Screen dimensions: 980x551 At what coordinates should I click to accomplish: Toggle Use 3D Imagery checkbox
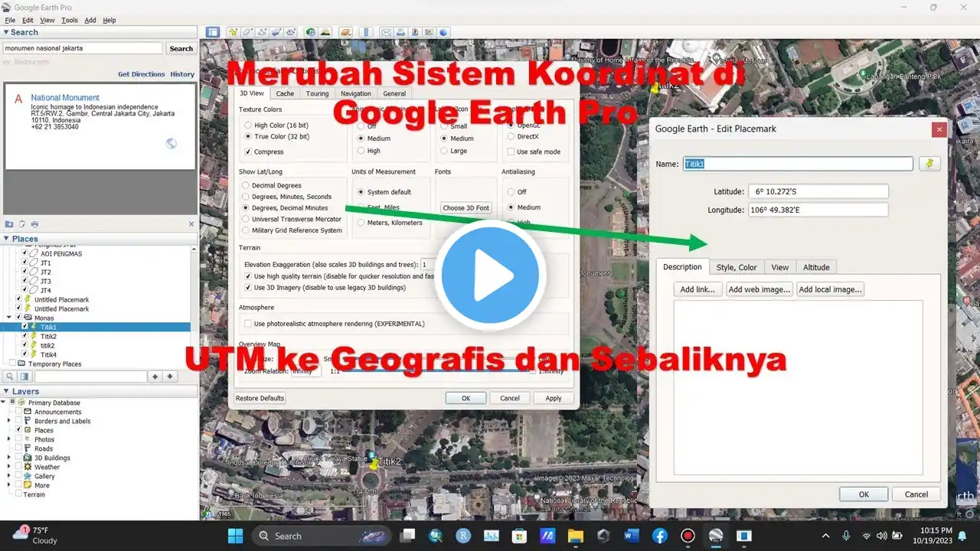point(248,288)
